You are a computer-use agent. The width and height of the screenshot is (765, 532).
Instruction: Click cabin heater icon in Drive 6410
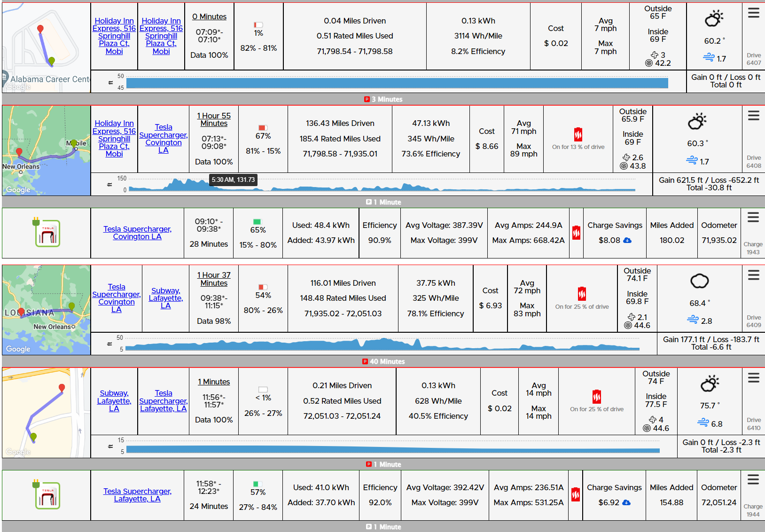pos(596,397)
